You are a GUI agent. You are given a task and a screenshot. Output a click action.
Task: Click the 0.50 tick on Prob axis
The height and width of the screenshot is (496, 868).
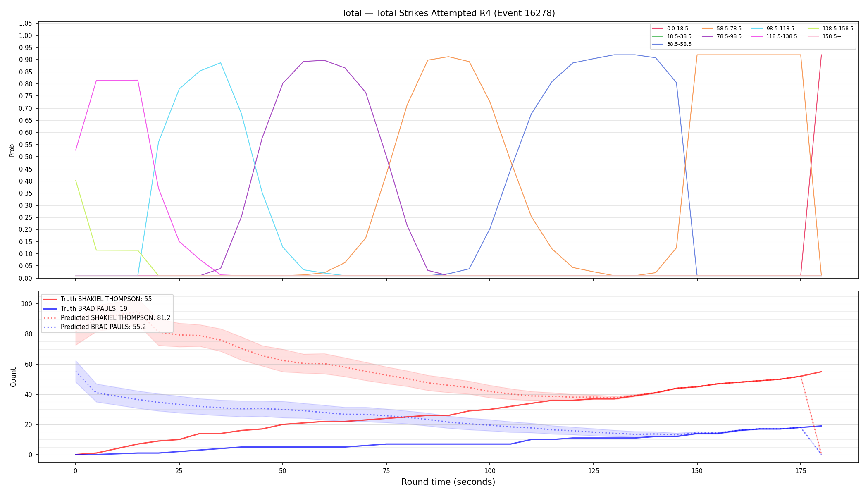(x=26, y=157)
